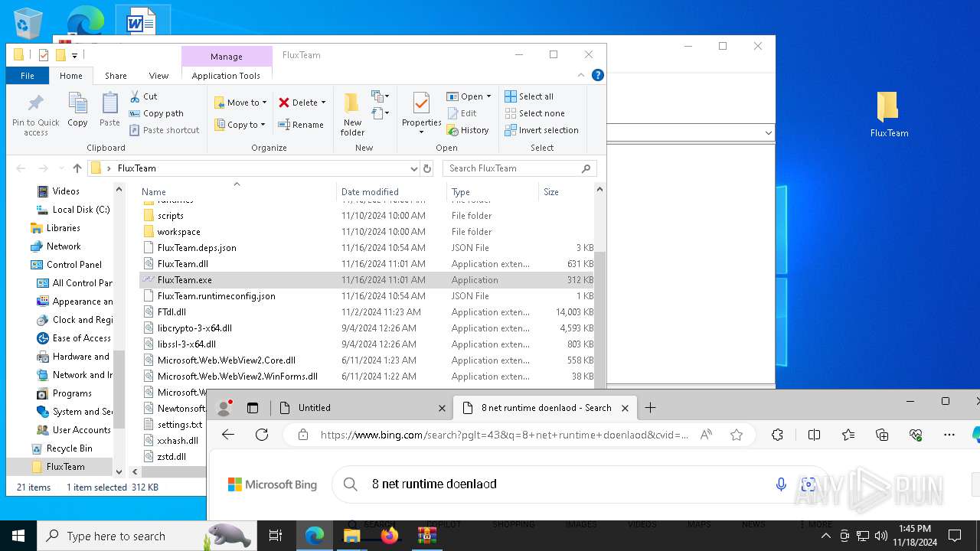Select FluxTeam.dll file
Viewport: 980px width, 551px height.
coord(182,264)
